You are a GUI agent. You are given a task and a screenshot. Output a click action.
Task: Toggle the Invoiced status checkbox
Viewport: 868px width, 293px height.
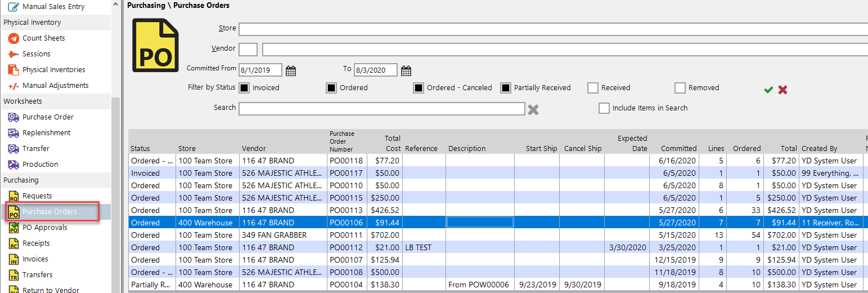coord(244,88)
